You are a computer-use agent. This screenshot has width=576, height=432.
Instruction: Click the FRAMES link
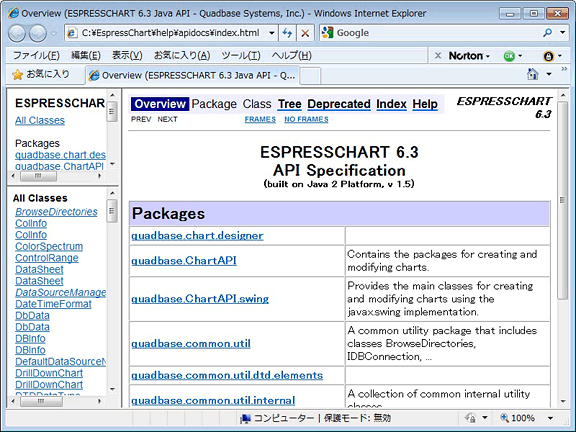point(260,119)
